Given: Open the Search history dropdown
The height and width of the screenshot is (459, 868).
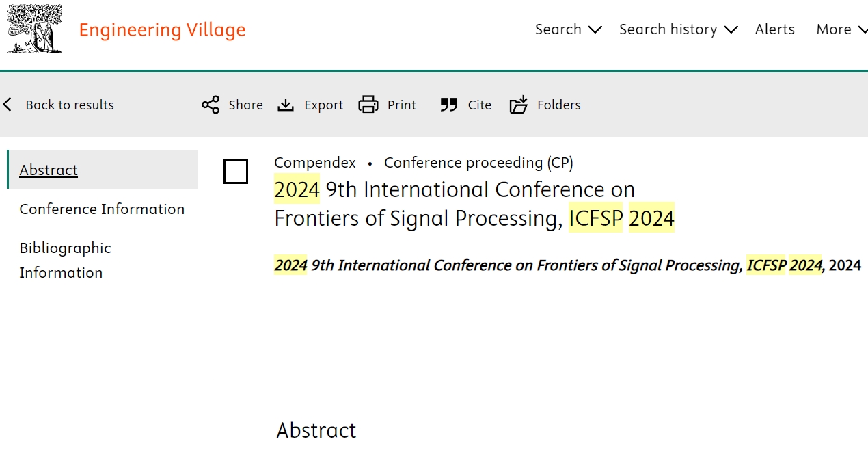Looking at the screenshot, I should [678, 29].
